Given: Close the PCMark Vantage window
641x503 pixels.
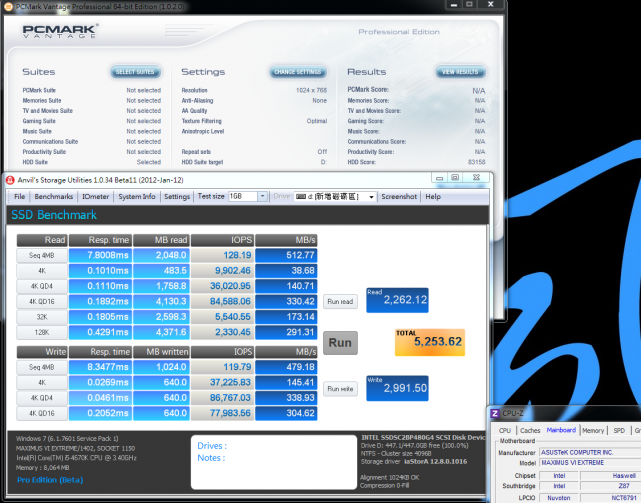Looking at the screenshot, I should click(491, 4).
